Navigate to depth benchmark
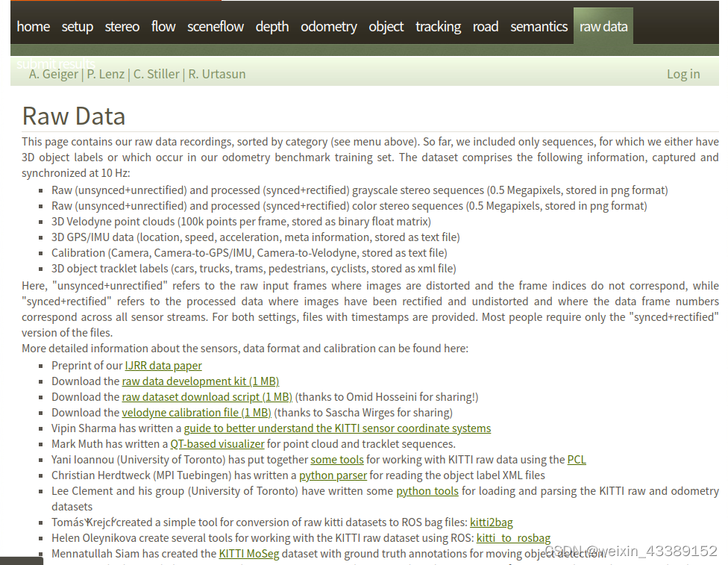The height and width of the screenshot is (565, 728). click(272, 26)
